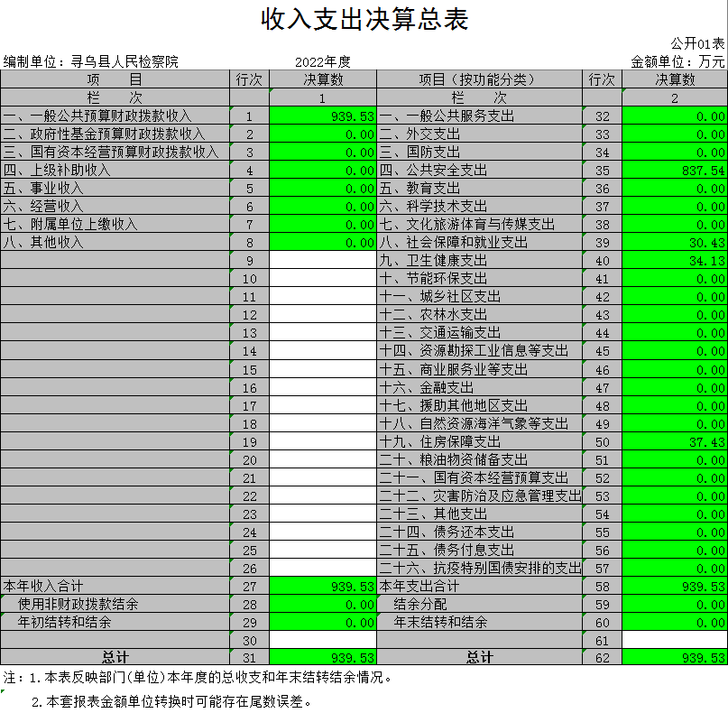Click 939.53 in row 58

[675, 586]
